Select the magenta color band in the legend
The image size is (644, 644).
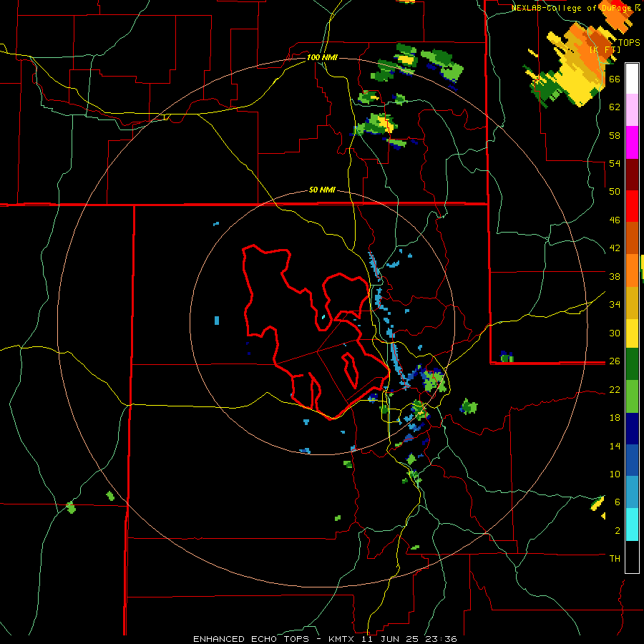pos(632,142)
